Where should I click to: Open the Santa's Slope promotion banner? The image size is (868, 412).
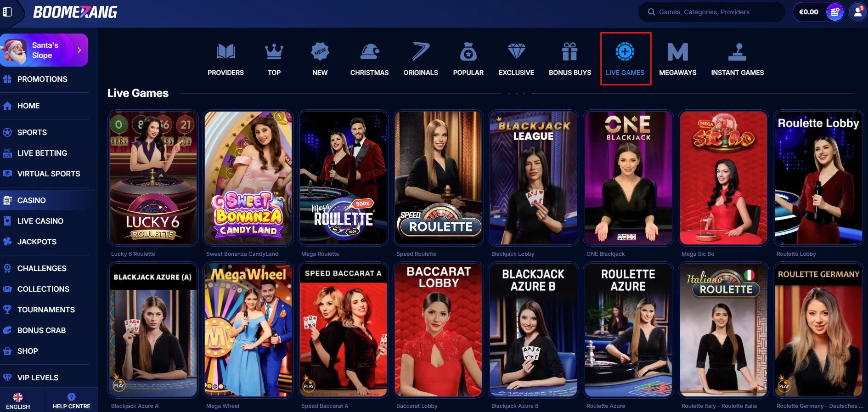tap(44, 50)
